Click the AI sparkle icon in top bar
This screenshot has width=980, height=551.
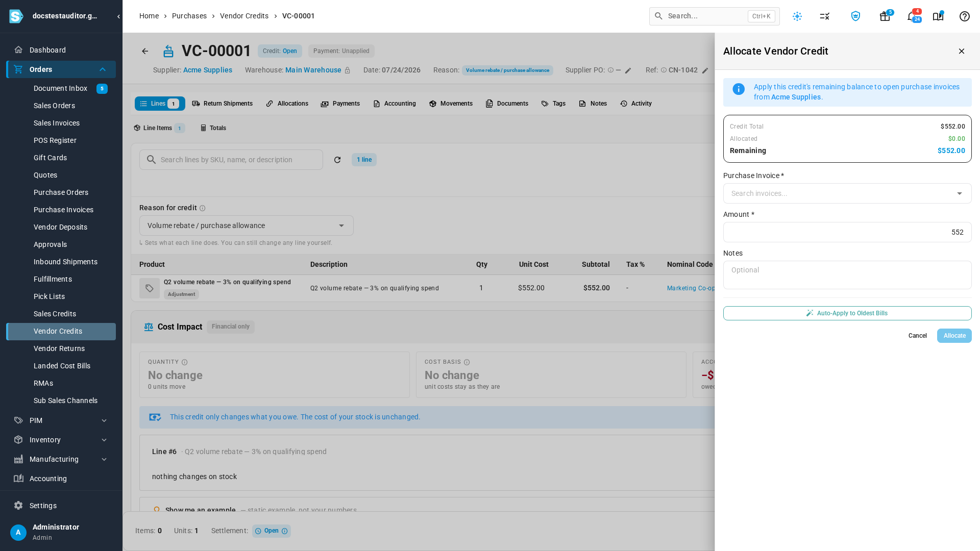pyautogui.click(x=797, y=16)
